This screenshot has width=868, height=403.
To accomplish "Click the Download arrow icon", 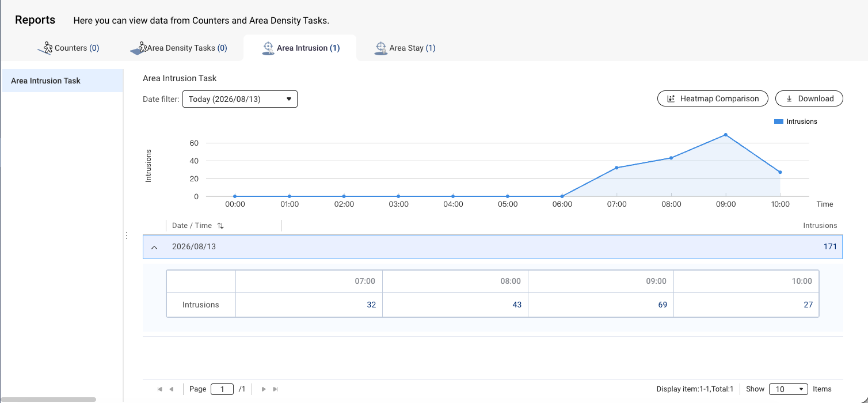I will (x=789, y=99).
